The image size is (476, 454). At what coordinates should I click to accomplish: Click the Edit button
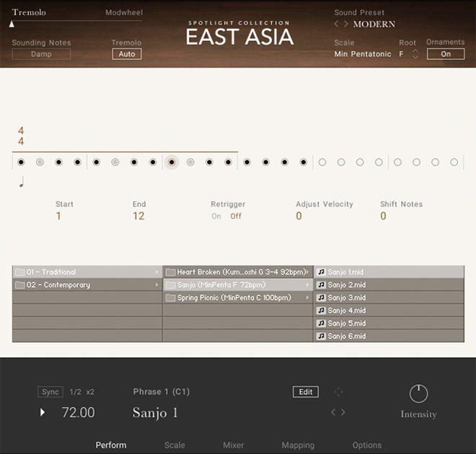click(306, 392)
